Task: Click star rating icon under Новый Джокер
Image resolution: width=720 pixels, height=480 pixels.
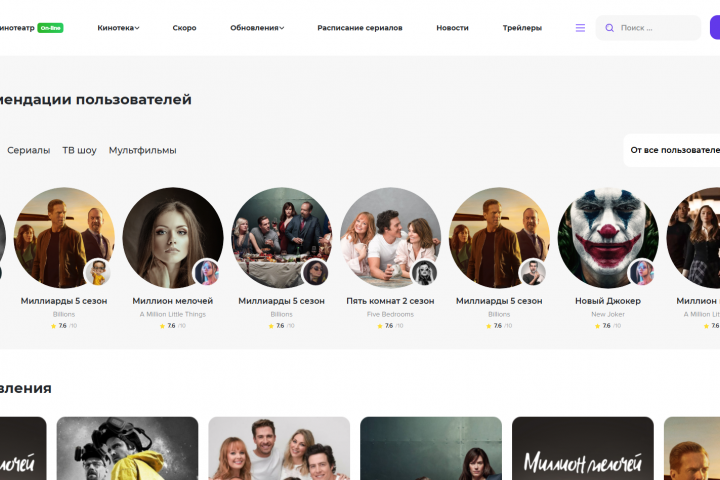Action: coord(597,326)
